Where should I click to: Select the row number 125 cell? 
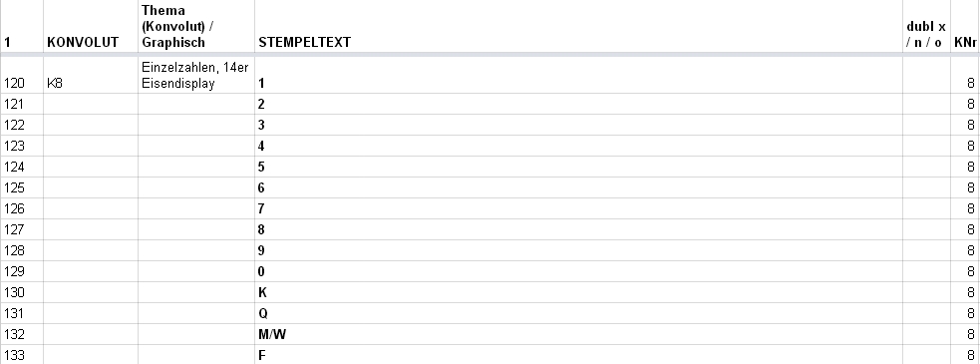(21, 187)
